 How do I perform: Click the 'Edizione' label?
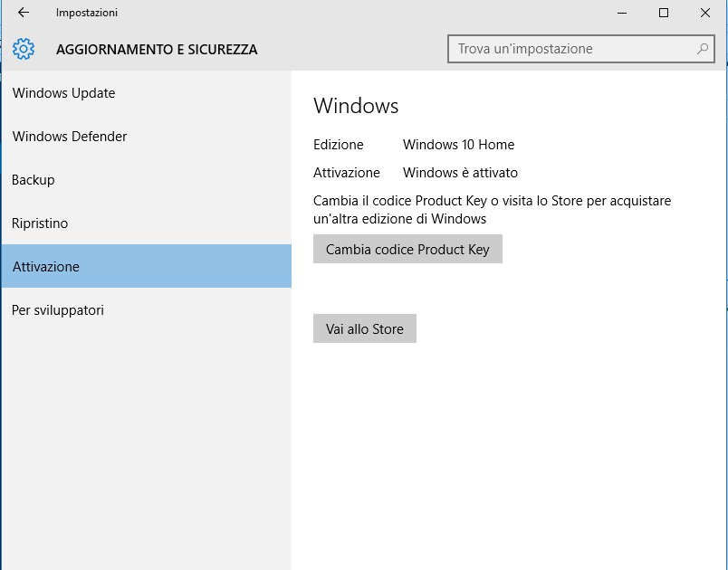click(338, 145)
